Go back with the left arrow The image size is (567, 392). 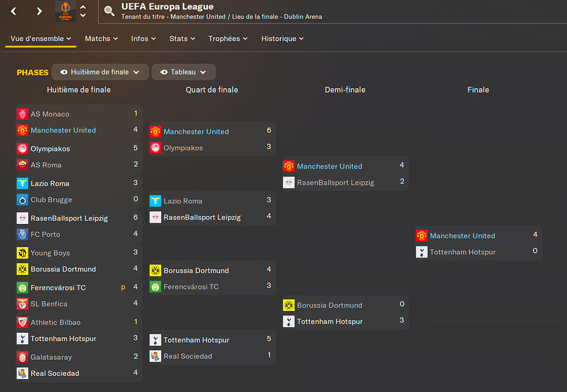pyautogui.click(x=14, y=11)
